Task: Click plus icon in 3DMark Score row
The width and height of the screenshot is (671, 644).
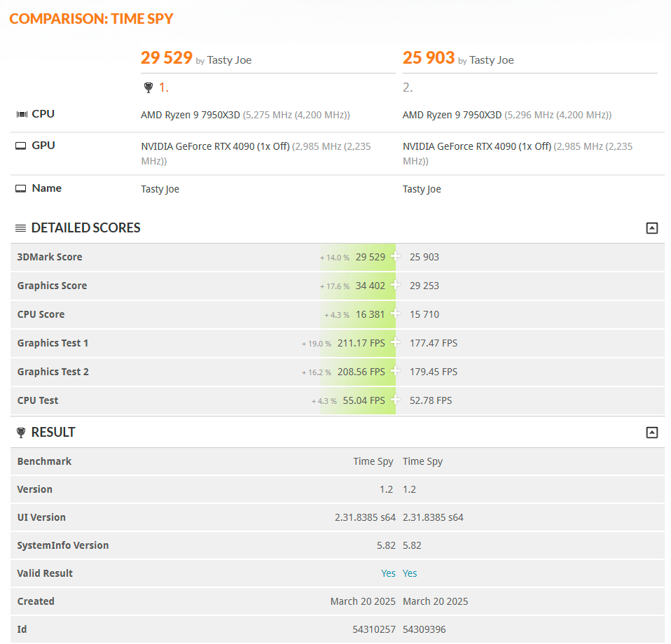Action: (x=396, y=256)
